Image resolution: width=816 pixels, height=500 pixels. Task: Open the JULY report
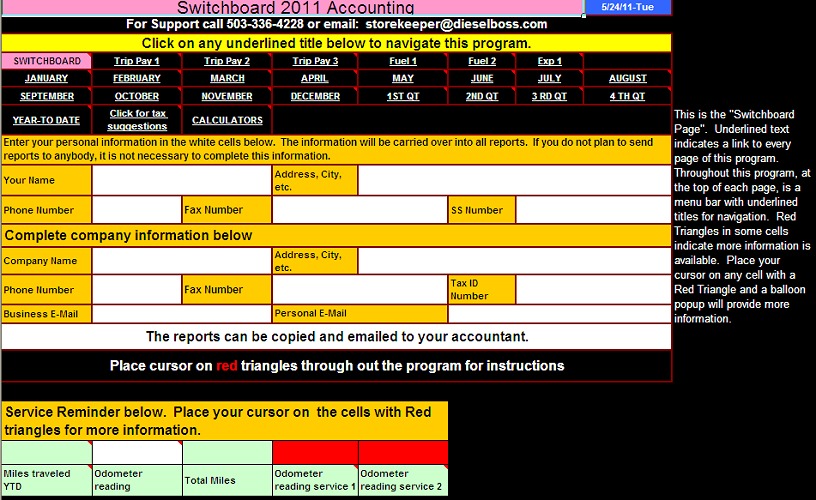550,78
